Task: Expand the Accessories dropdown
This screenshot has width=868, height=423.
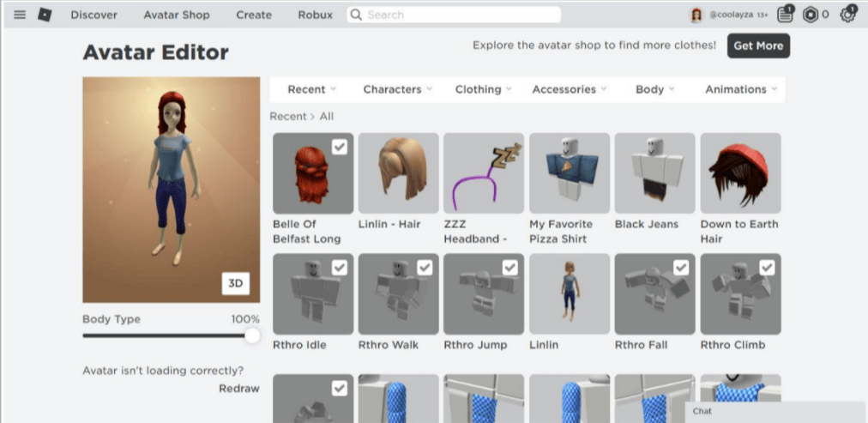Action: pos(569,89)
